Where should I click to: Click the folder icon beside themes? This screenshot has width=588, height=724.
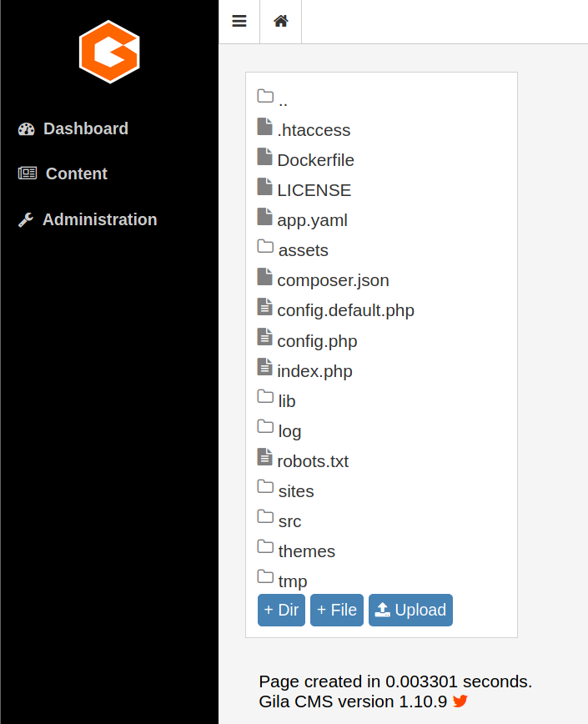click(x=265, y=547)
